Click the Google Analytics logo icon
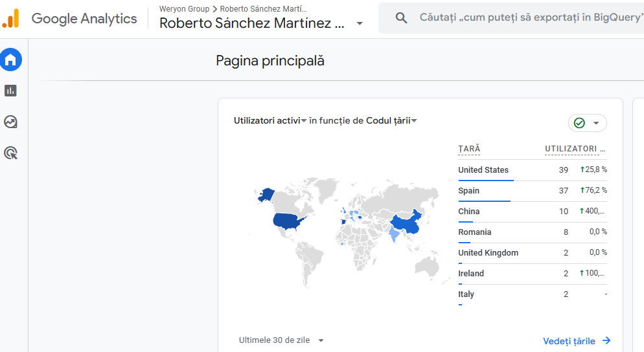Viewport: 644px width, 352px height. tap(10, 19)
